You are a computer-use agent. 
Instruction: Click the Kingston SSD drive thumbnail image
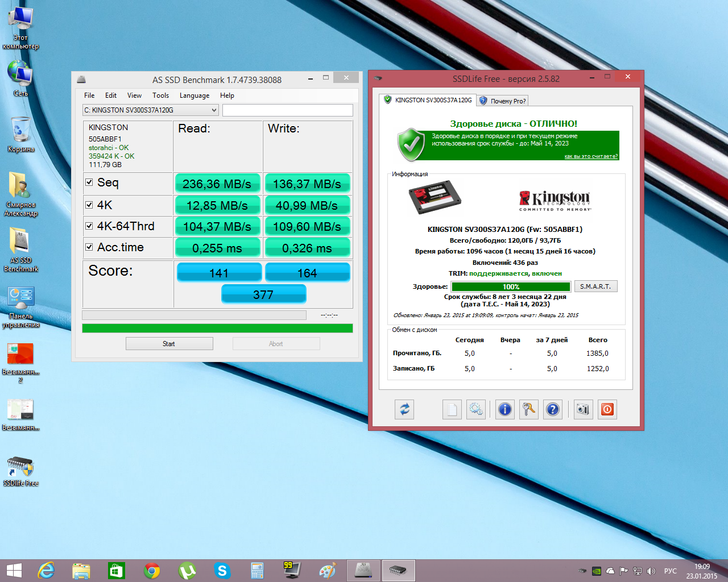tap(435, 198)
